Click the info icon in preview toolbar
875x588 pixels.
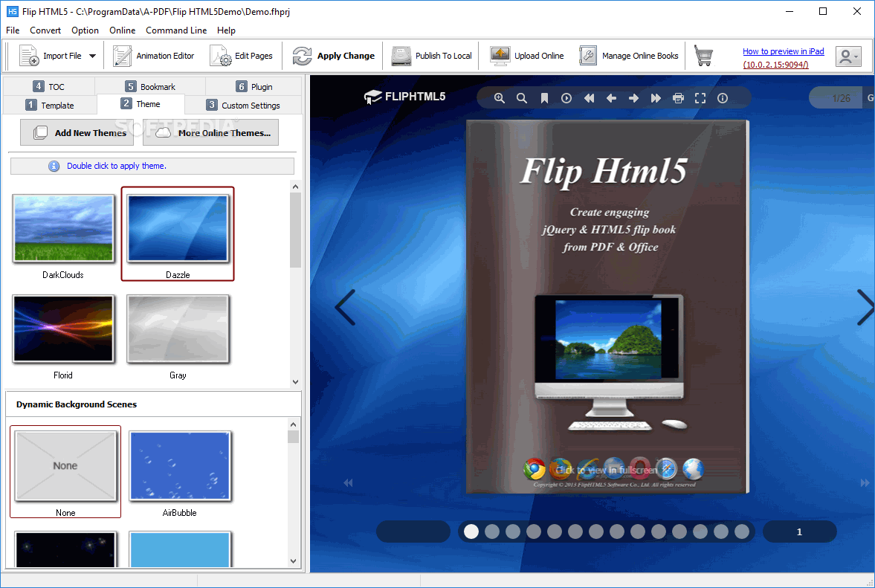(x=723, y=98)
